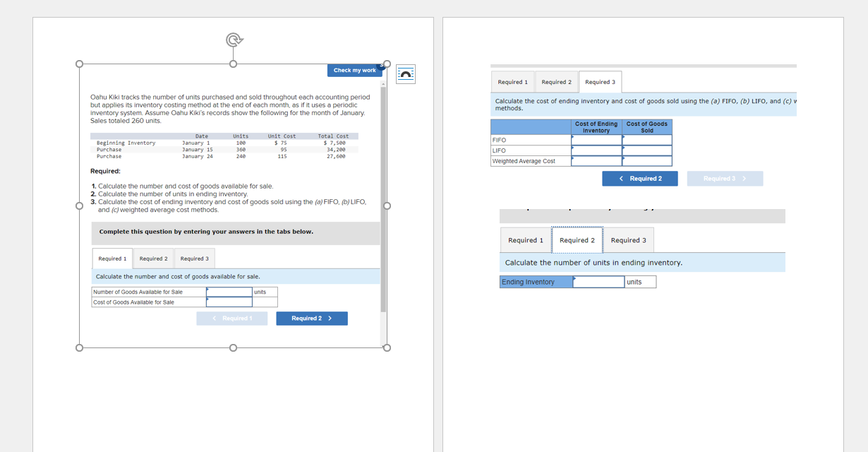Screen dimensions: 868x452
Task: Select Required 2 tab in left picture
Action: (x=154, y=258)
